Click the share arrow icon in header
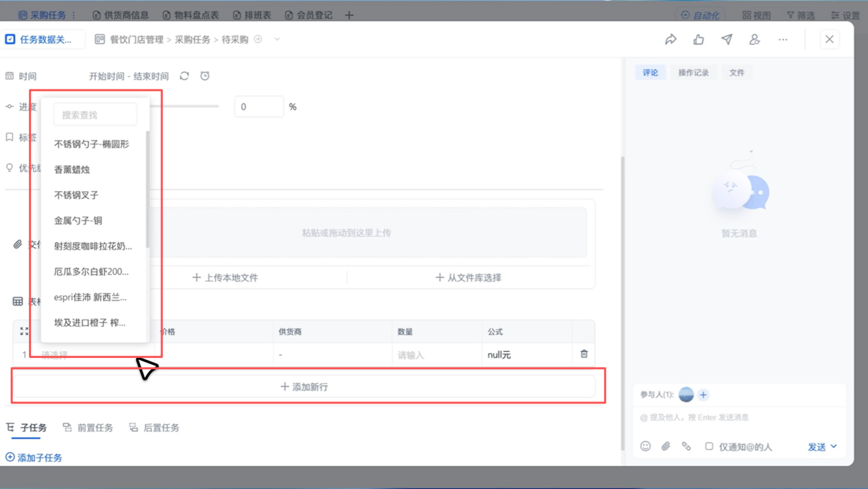868x489 pixels. [x=671, y=39]
